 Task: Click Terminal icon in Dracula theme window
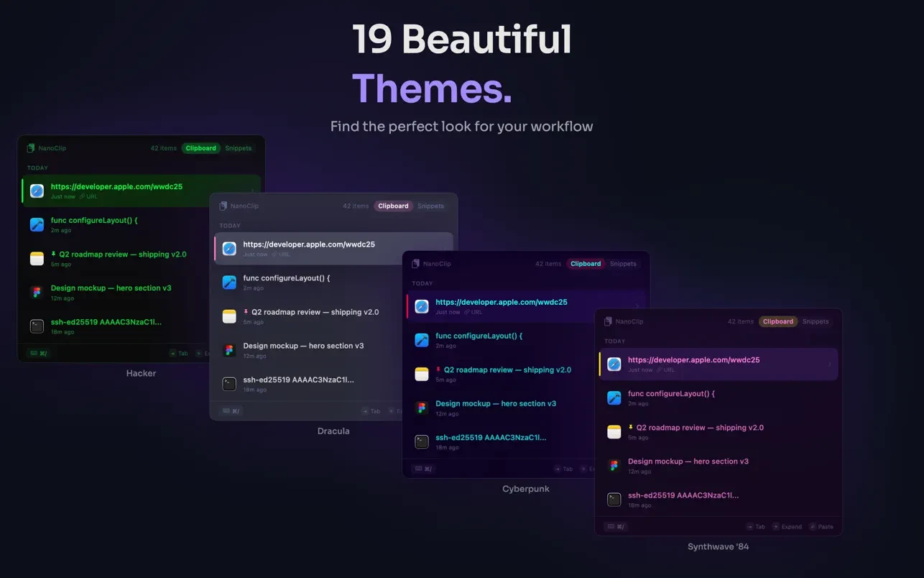pyautogui.click(x=229, y=384)
